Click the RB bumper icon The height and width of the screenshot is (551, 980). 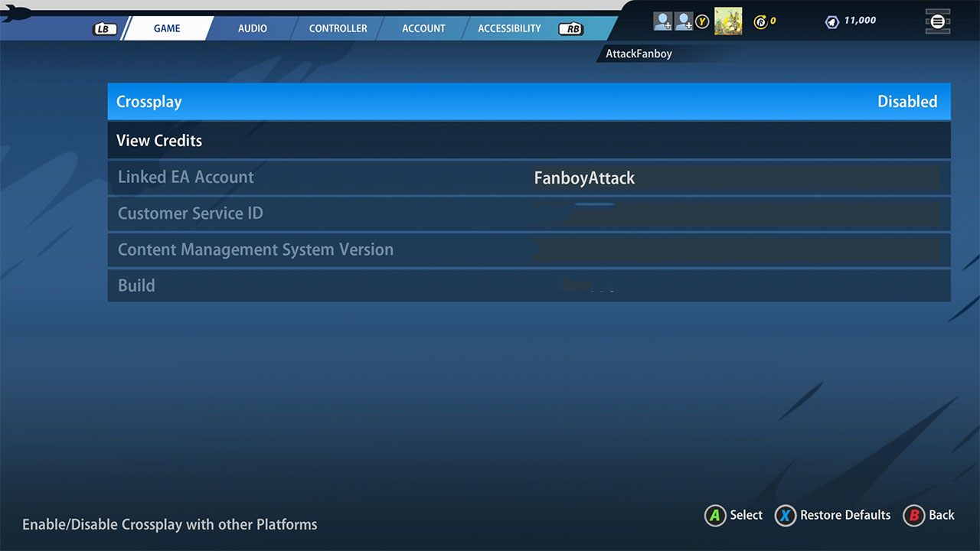click(570, 29)
